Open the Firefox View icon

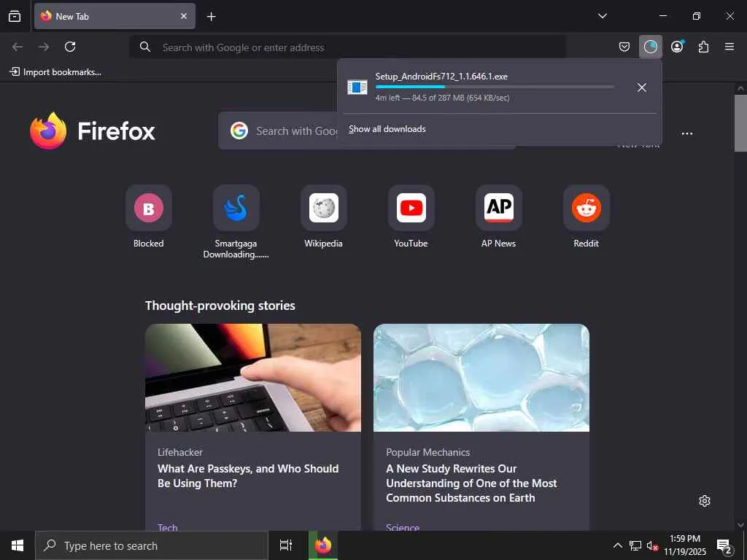[x=15, y=16]
